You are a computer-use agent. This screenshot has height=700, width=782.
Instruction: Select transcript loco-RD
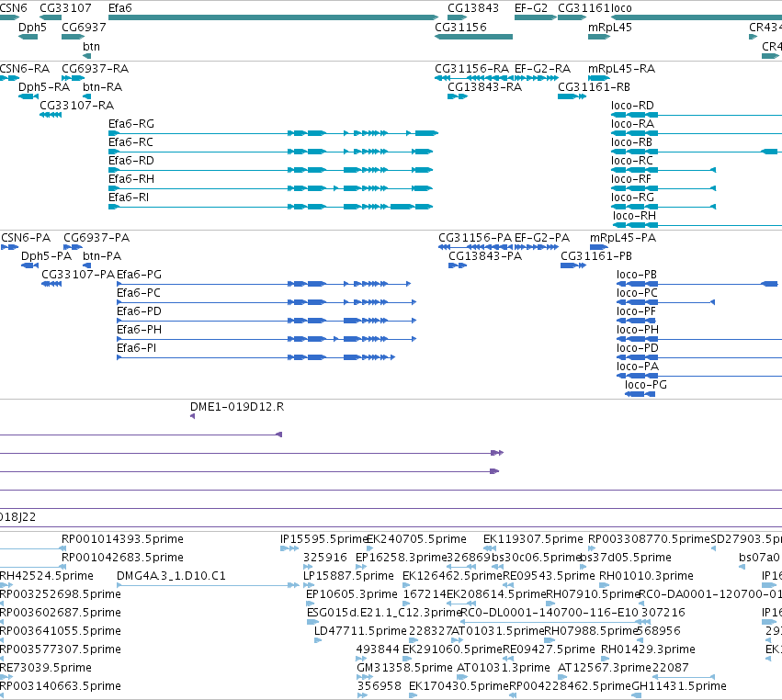point(632,106)
